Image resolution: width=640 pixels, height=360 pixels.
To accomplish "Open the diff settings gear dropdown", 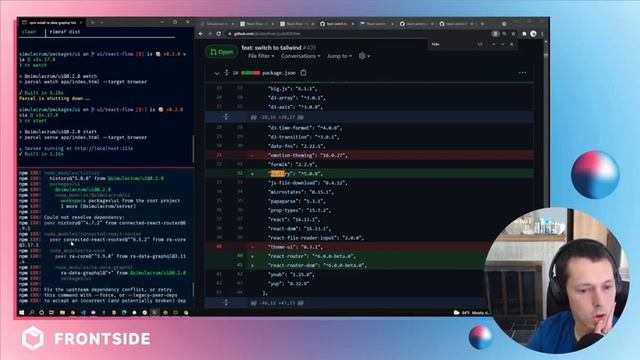I will click(364, 56).
